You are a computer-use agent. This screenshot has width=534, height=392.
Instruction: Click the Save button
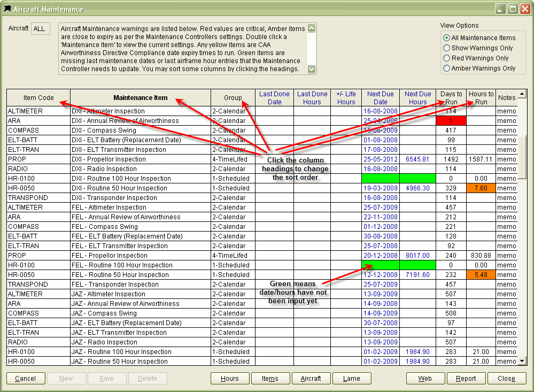pos(106,379)
